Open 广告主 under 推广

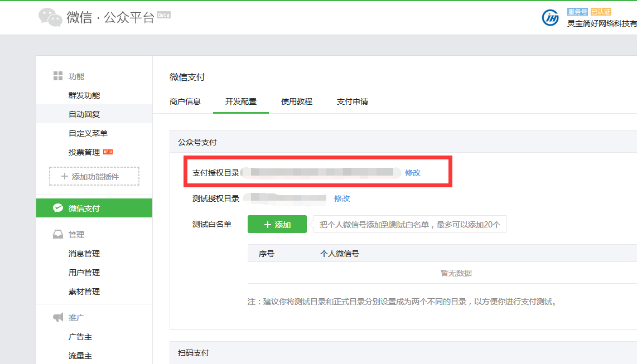(x=80, y=337)
